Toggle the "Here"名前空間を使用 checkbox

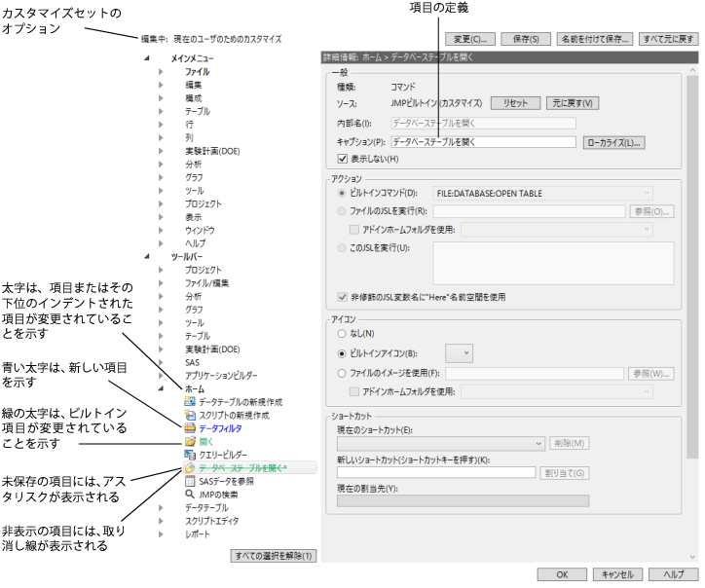[342, 297]
